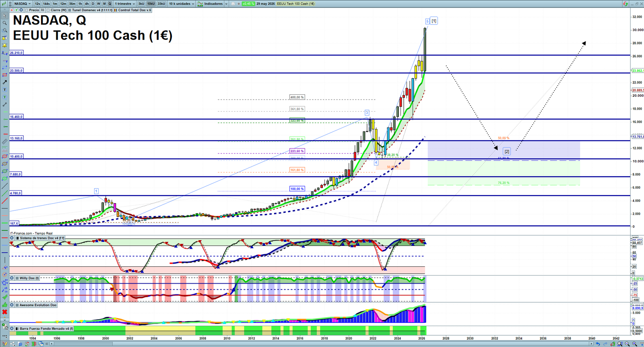Expand the Indicadores dropdown arrow
644x347 pixels.
[226, 4]
